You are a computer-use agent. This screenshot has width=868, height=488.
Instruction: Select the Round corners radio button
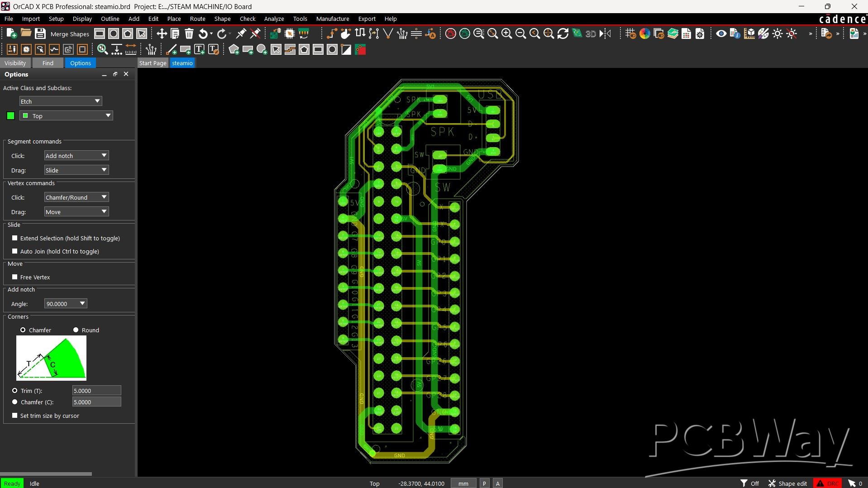click(76, 330)
